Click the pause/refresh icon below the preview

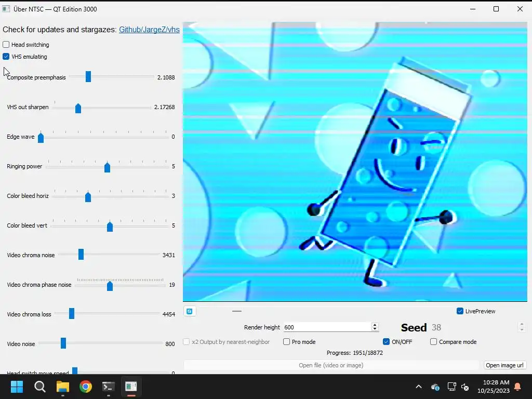click(x=190, y=311)
